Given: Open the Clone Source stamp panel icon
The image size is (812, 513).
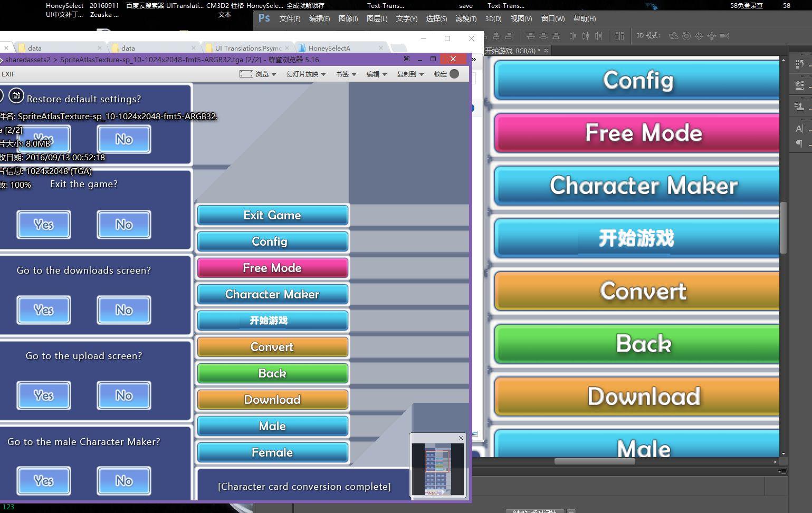Looking at the screenshot, I should click(799, 107).
